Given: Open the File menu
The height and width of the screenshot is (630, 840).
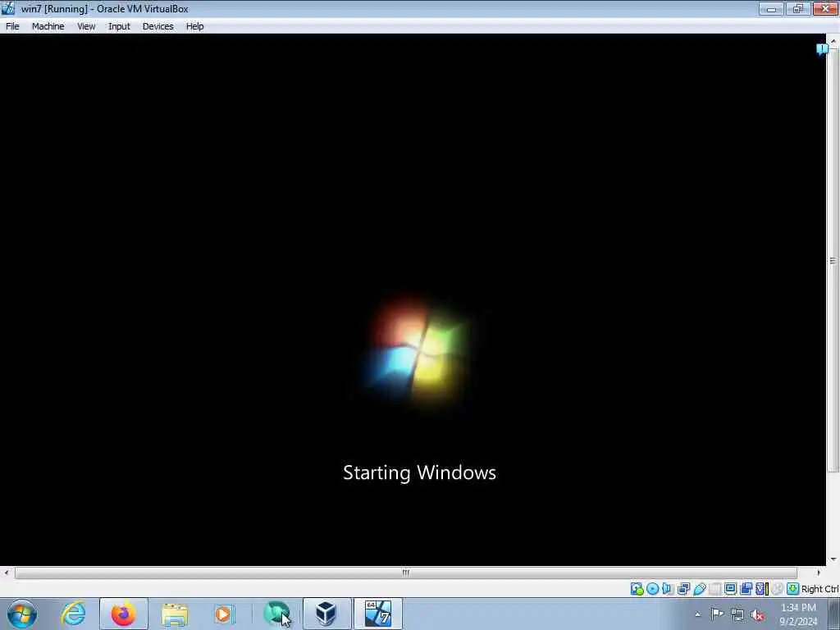Looking at the screenshot, I should click(x=12, y=26).
